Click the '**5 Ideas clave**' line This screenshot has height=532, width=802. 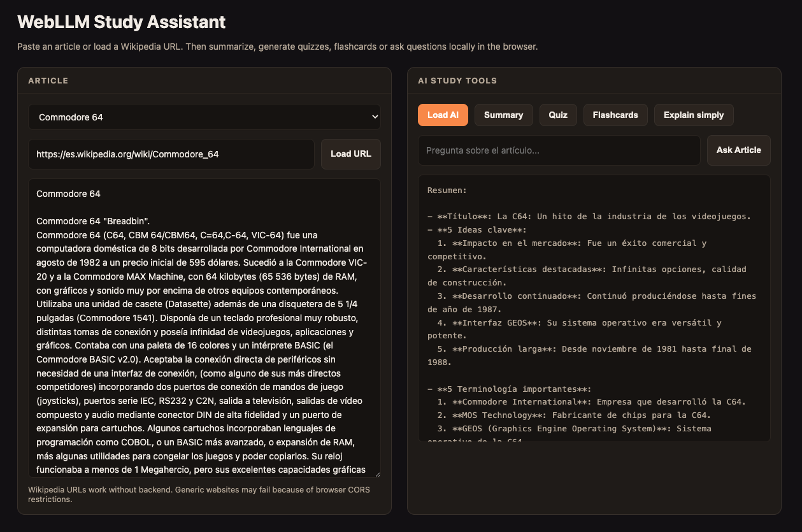(477, 230)
